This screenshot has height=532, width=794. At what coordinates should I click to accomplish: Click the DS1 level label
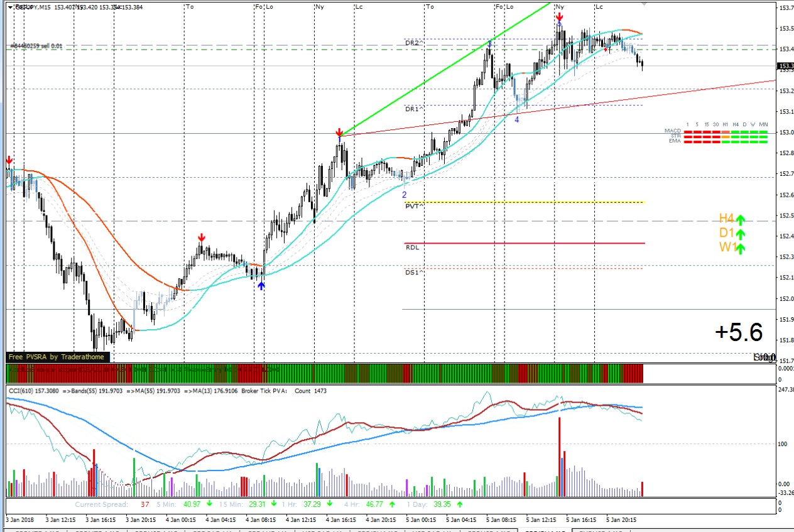[x=413, y=273]
